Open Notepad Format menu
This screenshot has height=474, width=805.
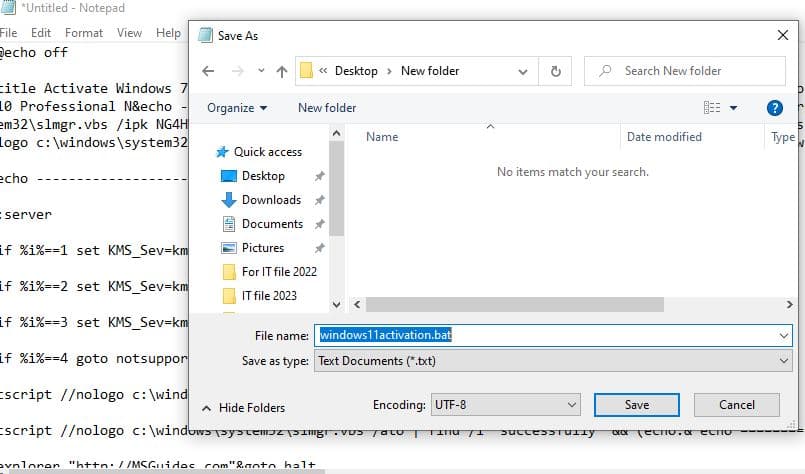[x=84, y=33]
